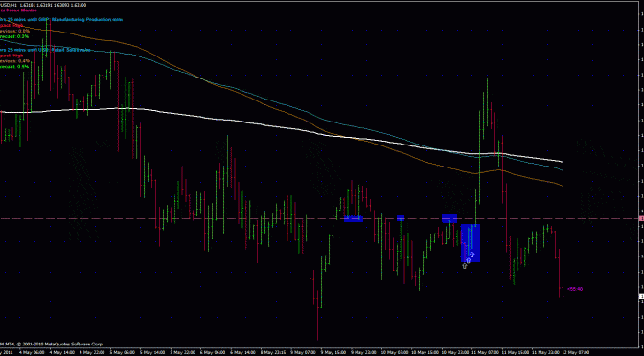Screen dimensions: 644x356
Task: Click the pink price marker on the right axis
Action: coord(642,218)
